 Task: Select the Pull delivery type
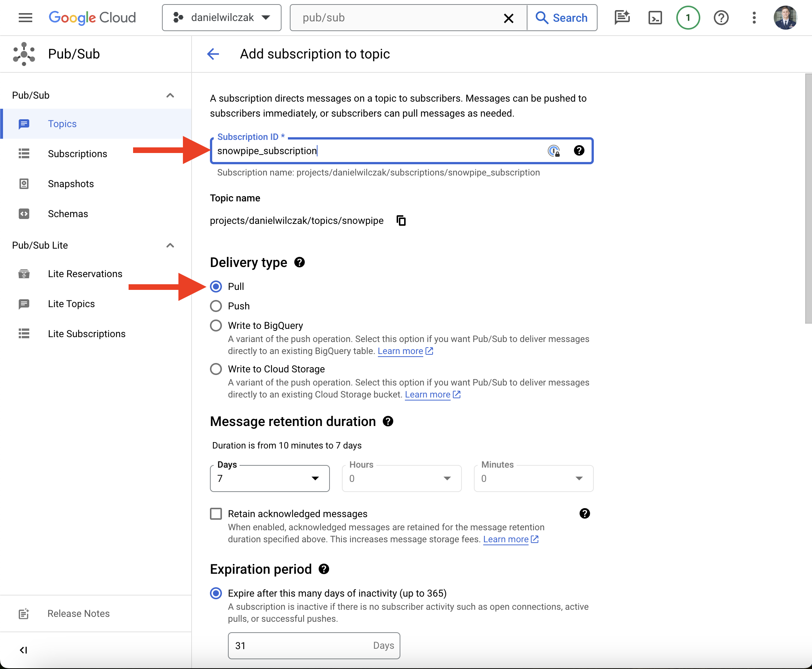pyautogui.click(x=216, y=286)
